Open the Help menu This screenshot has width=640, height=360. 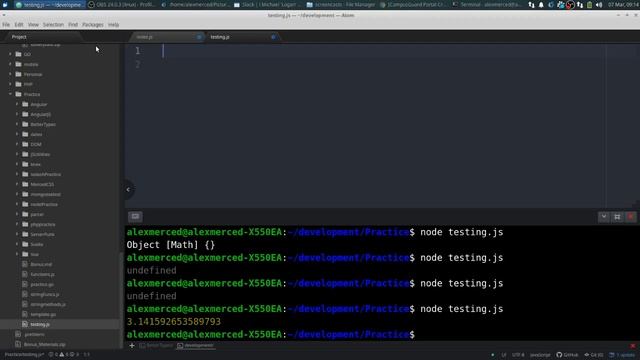[113, 25]
